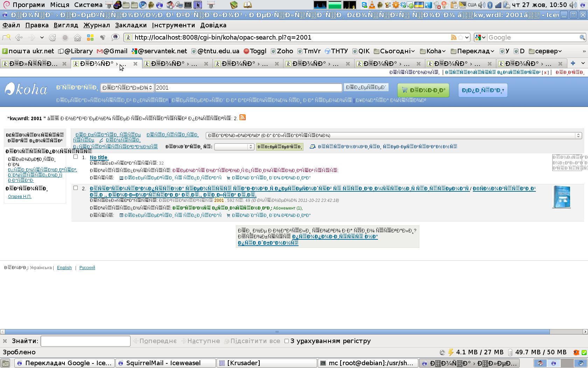Go to the browser Home page icon
The height and width of the screenshot is (368, 588).
77,38
